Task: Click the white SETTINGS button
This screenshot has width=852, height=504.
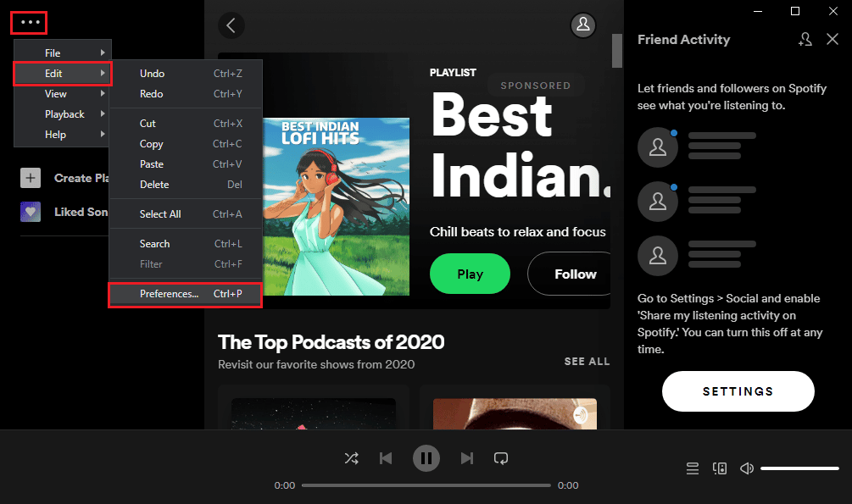Action: (738, 391)
